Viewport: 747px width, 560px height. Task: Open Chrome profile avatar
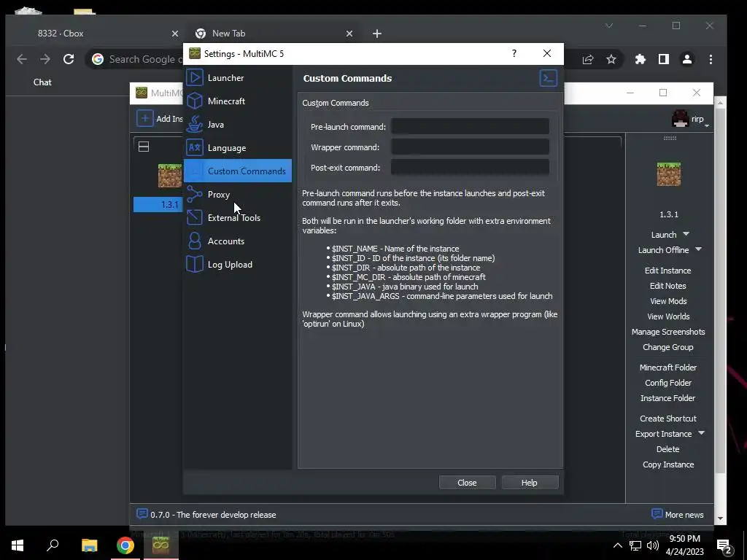[687, 59]
